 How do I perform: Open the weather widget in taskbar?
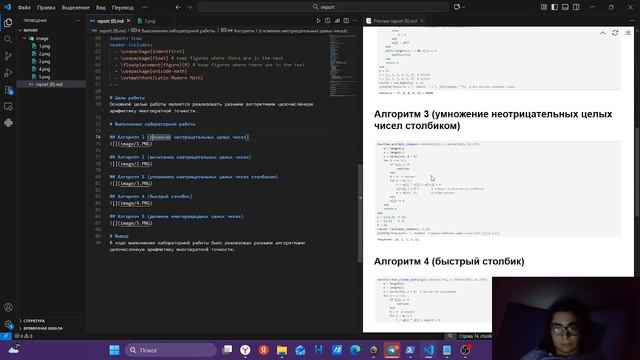tap(14, 349)
